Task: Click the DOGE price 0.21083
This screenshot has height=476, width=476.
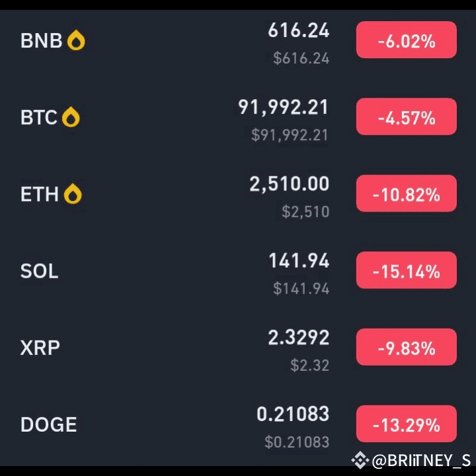Action: 293,414
